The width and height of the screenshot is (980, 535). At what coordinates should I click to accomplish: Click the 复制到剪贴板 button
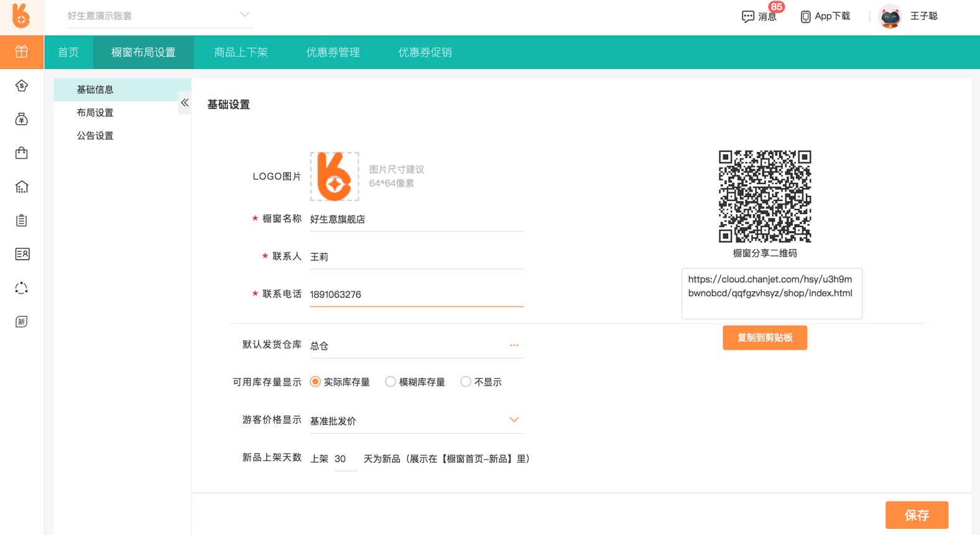tap(765, 338)
